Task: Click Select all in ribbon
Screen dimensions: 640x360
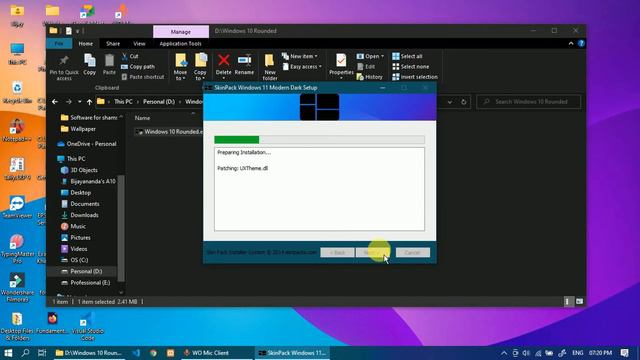Action: tap(407, 56)
